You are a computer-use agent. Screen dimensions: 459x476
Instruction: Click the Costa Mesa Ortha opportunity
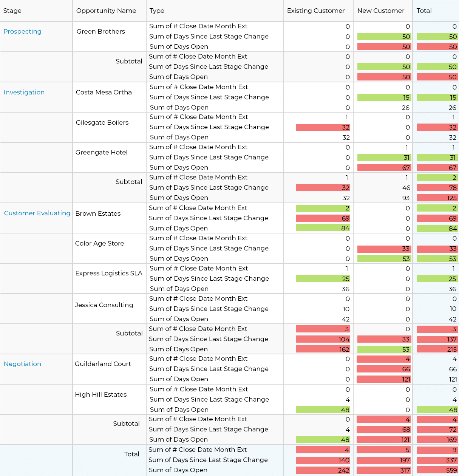pos(104,93)
